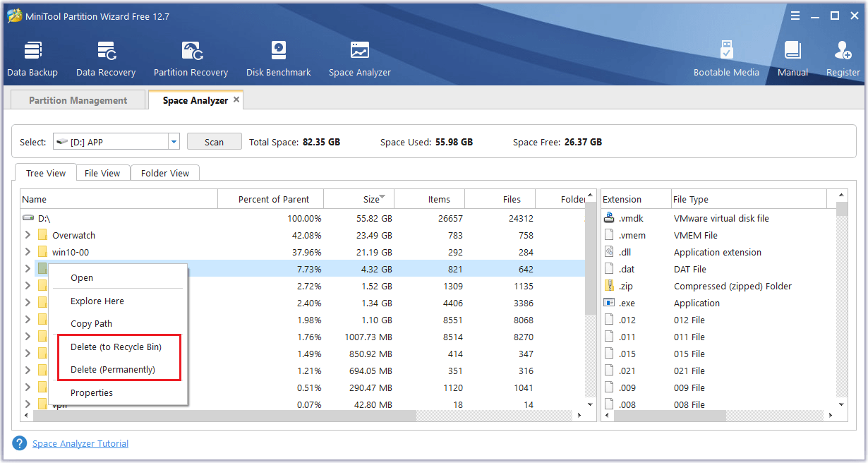The height and width of the screenshot is (463, 868).
Task: Create Bootable Media
Action: click(726, 59)
